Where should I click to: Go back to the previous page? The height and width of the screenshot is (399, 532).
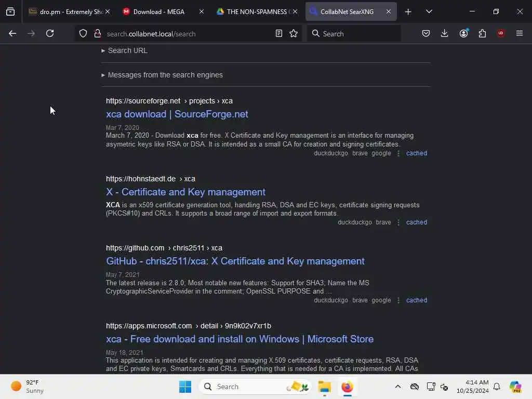point(12,33)
